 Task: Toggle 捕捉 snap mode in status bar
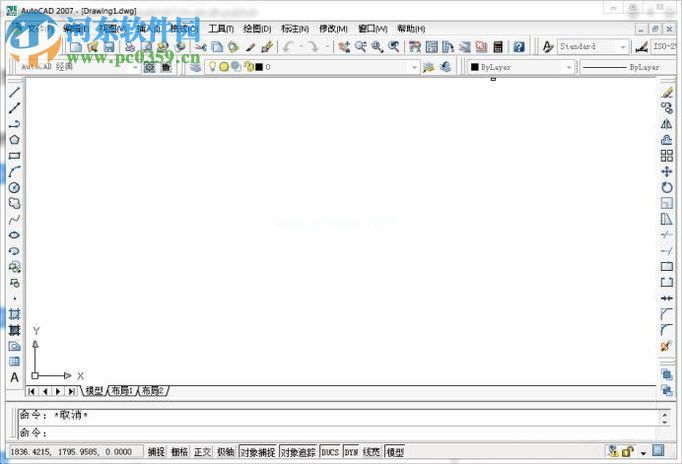(156, 452)
